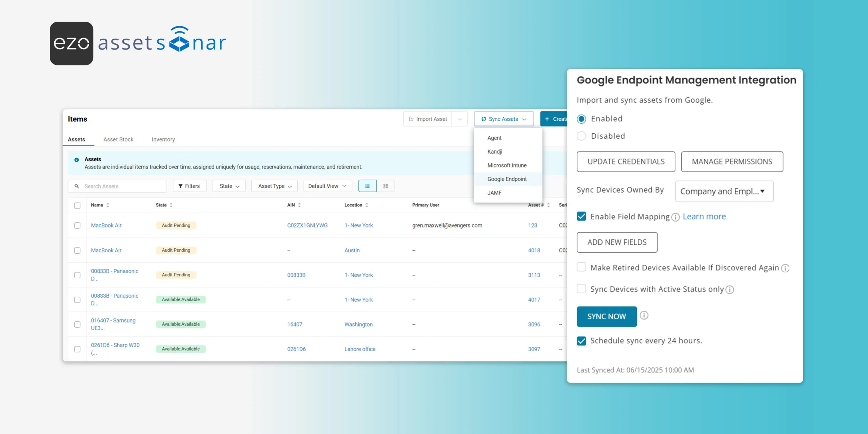This screenshot has height=434, width=868.
Task: Select the Enabled radio button
Action: (581, 119)
